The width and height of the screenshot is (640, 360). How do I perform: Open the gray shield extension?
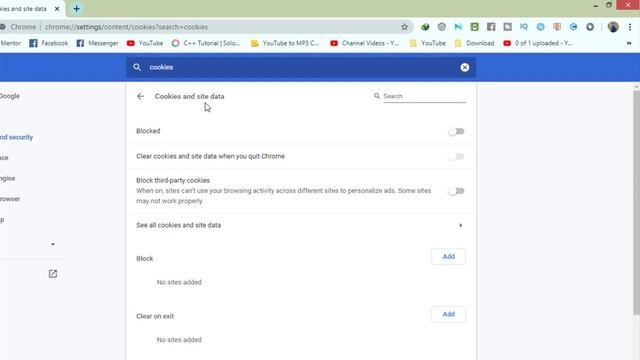click(x=442, y=27)
